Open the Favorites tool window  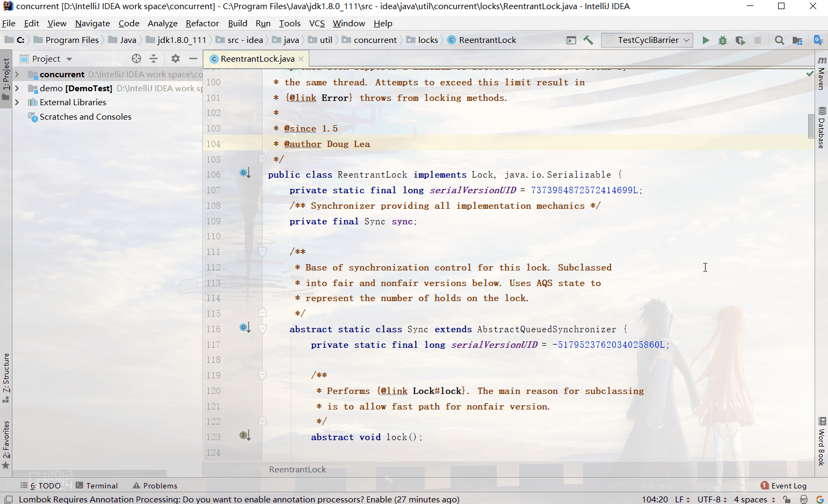6,444
